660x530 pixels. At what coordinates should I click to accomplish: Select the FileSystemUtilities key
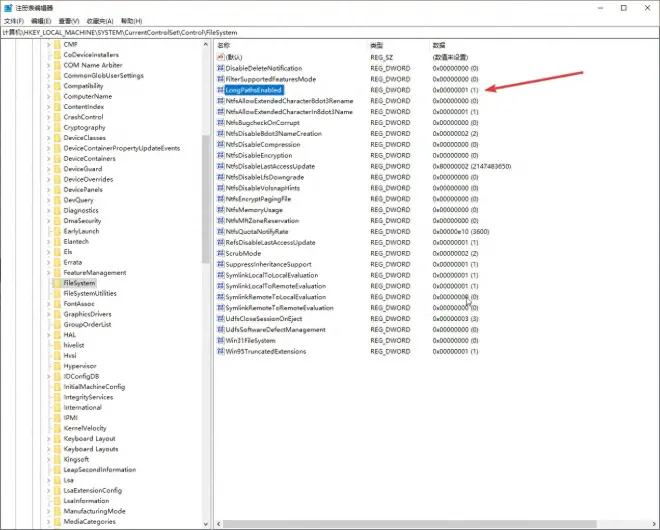click(90, 293)
